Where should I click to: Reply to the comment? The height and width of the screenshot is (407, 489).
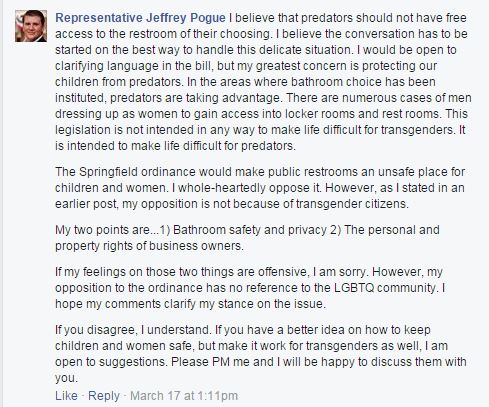[104, 396]
